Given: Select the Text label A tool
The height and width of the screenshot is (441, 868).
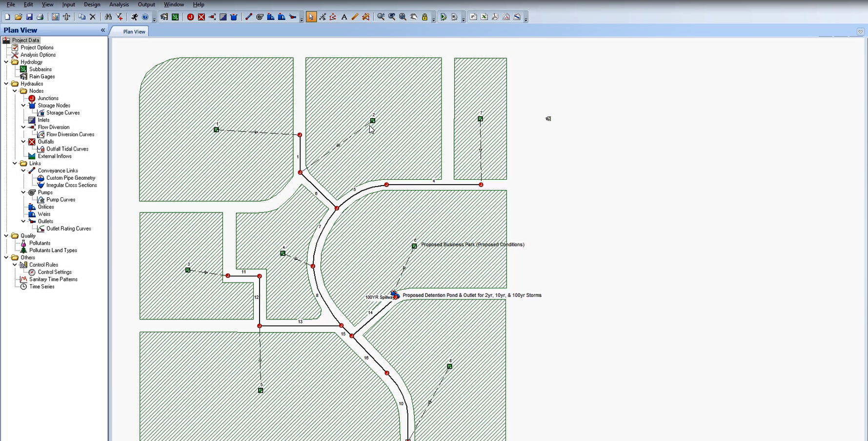Looking at the screenshot, I should [x=344, y=17].
